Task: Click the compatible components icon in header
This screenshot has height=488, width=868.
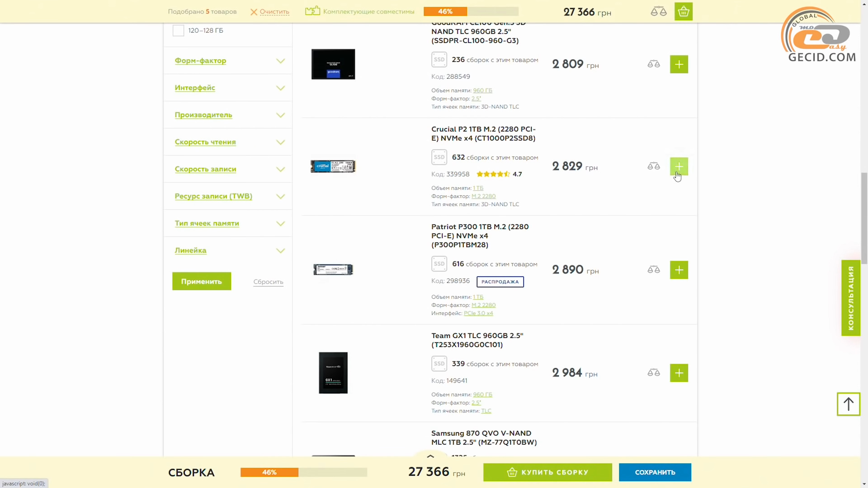Action: coord(312,11)
